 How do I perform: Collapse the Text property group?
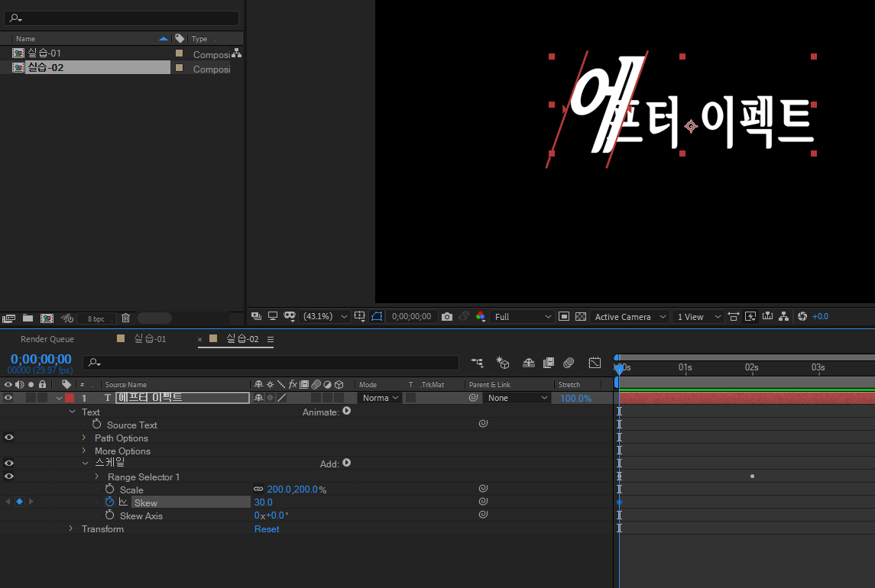click(72, 412)
